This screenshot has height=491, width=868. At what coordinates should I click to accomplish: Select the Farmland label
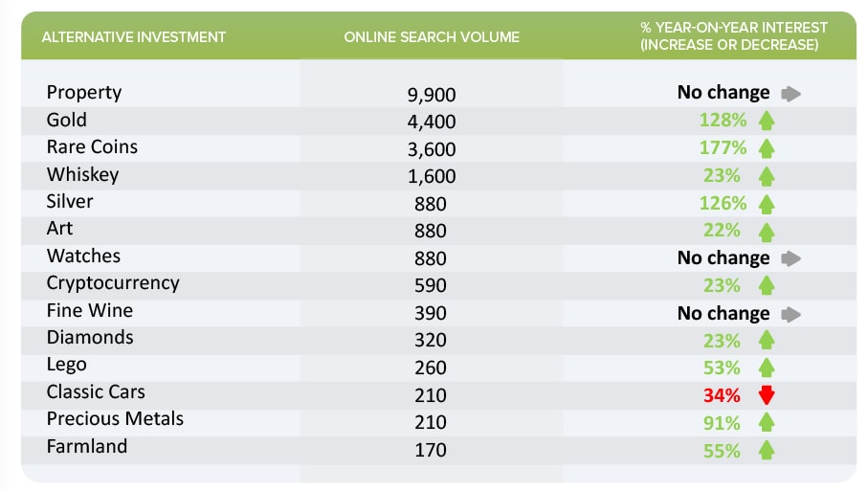coord(87,446)
